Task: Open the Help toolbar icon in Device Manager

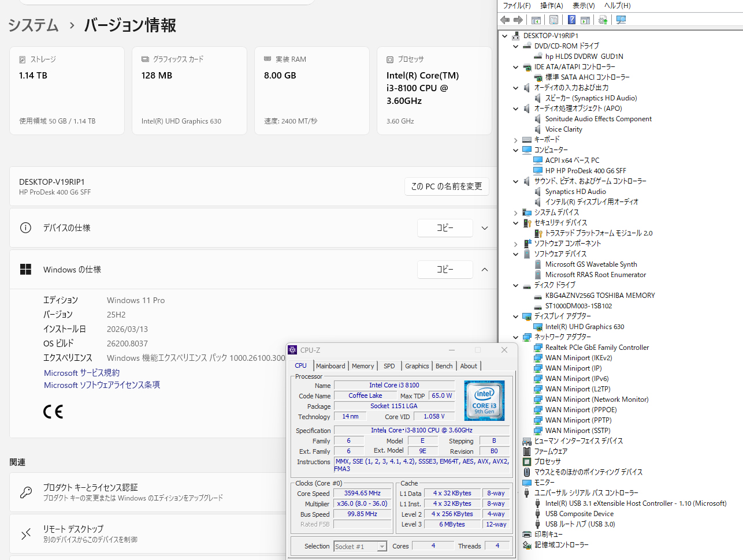Action: tap(571, 20)
